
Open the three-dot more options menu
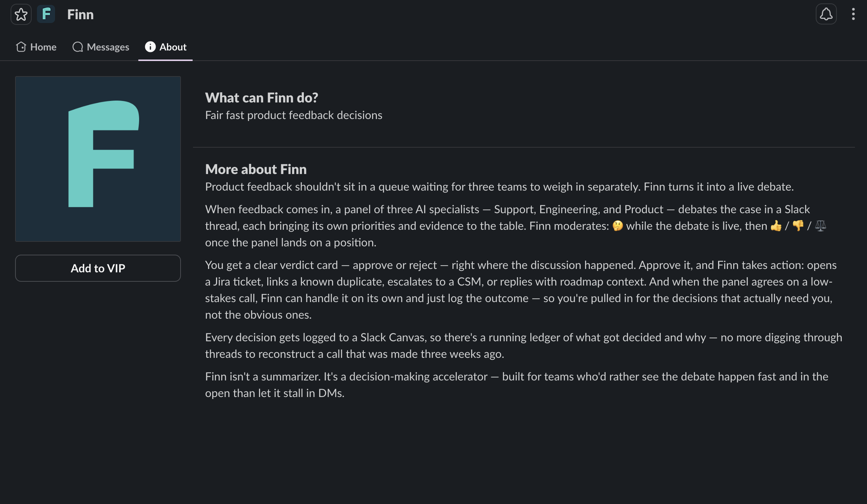853,14
